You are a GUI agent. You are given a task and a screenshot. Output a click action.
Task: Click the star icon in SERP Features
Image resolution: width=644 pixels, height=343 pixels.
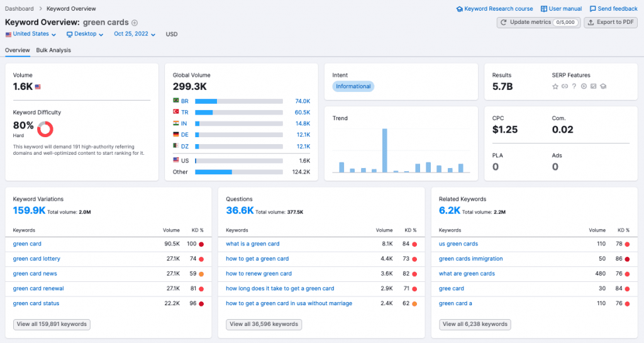click(x=555, y=86)
